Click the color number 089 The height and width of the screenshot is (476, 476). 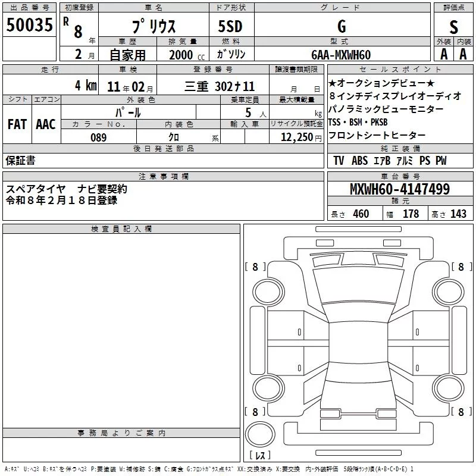pos(98,137)
